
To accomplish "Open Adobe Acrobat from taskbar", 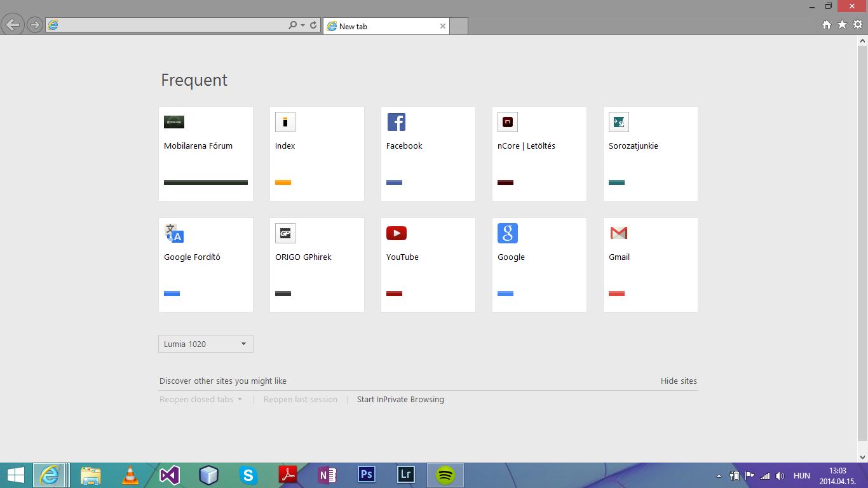I will tap(287, 475).
